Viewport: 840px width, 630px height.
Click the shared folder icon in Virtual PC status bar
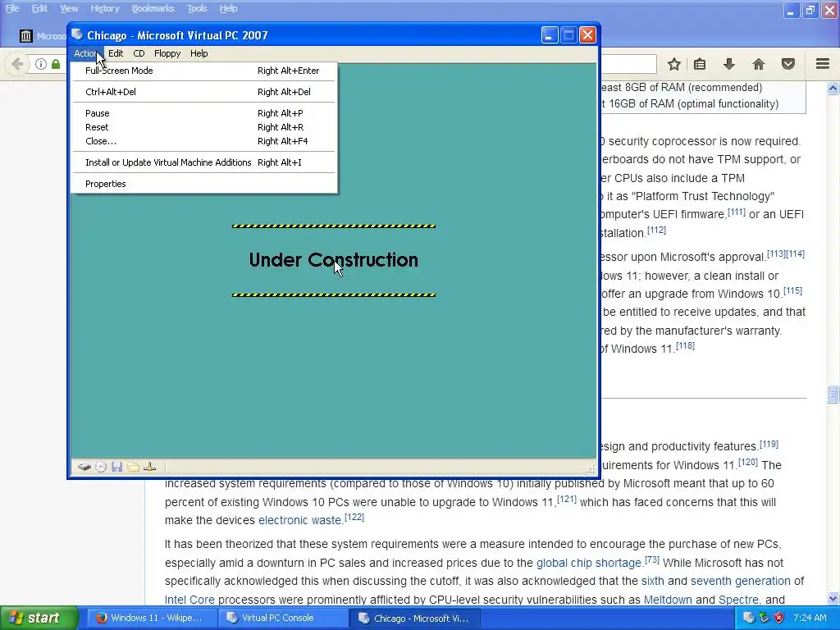pos(134,467)
